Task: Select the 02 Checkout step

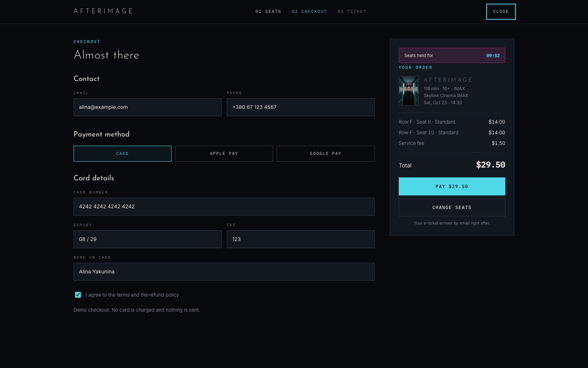Action: point(309,11)
